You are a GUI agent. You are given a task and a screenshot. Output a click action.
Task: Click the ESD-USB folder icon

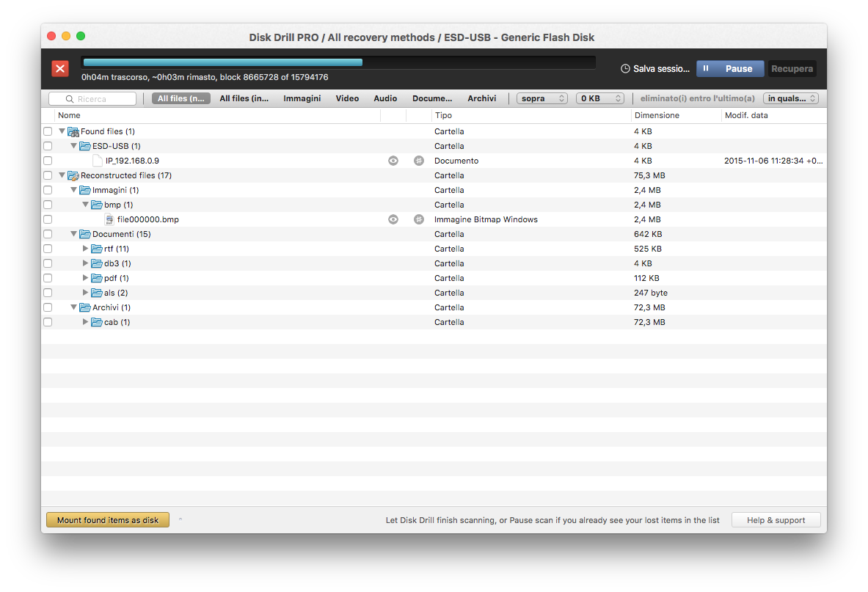pos(84,146)
